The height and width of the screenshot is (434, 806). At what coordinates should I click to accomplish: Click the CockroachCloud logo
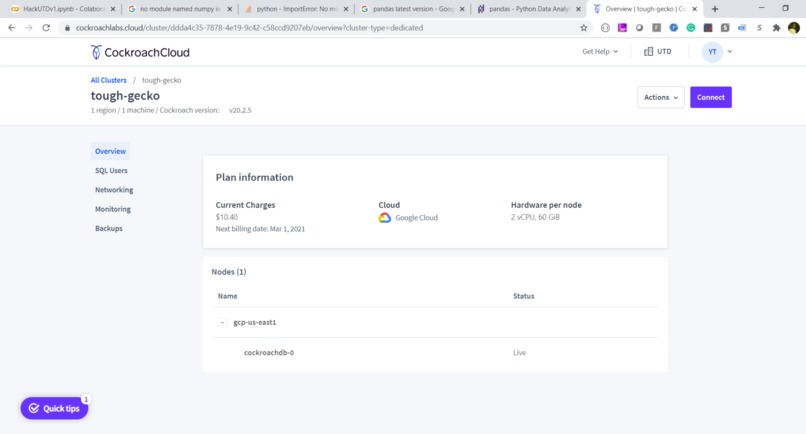pyautogui.click(x=140, y=52)
